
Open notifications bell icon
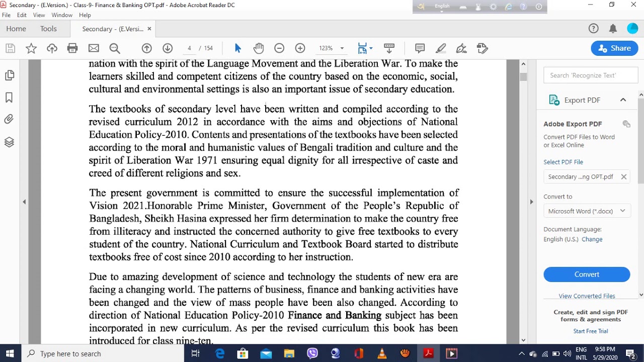coord(613,29)
